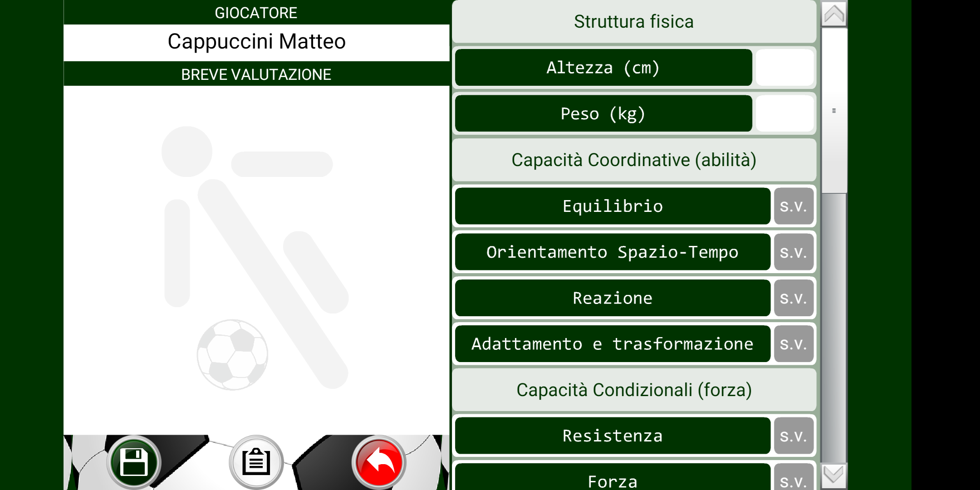Open the s.v. value for Adattamento e trasformazione
The height and width of the screenshot is (490, 980).
click(794, 344)
